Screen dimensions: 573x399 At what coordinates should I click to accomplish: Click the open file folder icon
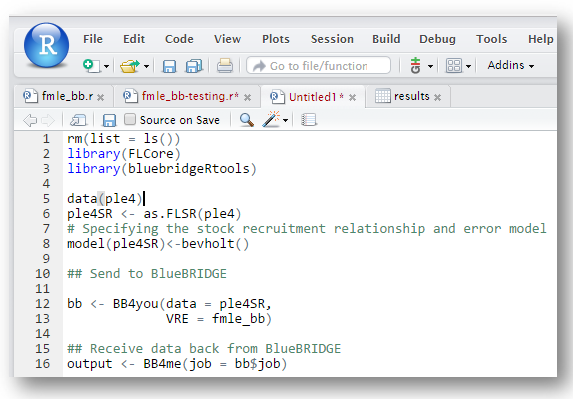(130, 66)
